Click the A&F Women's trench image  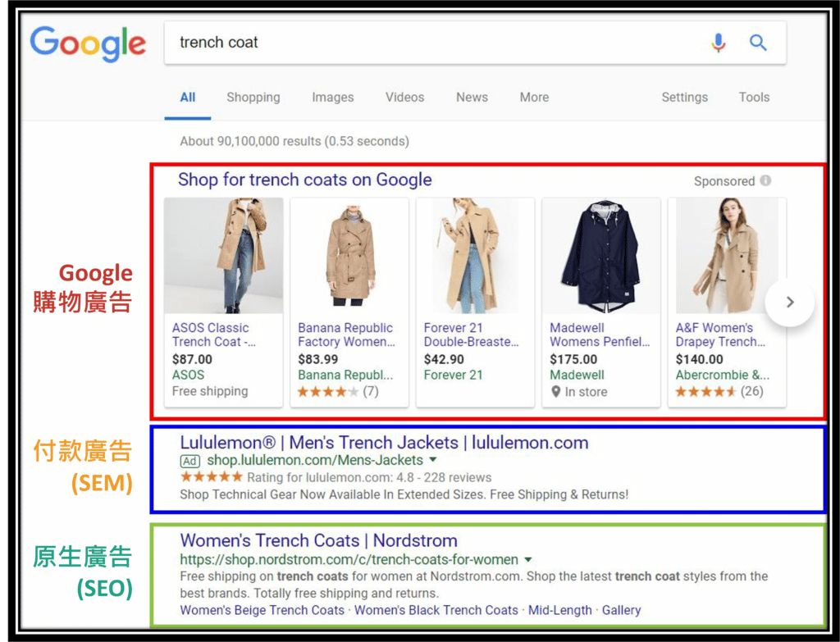727,256
